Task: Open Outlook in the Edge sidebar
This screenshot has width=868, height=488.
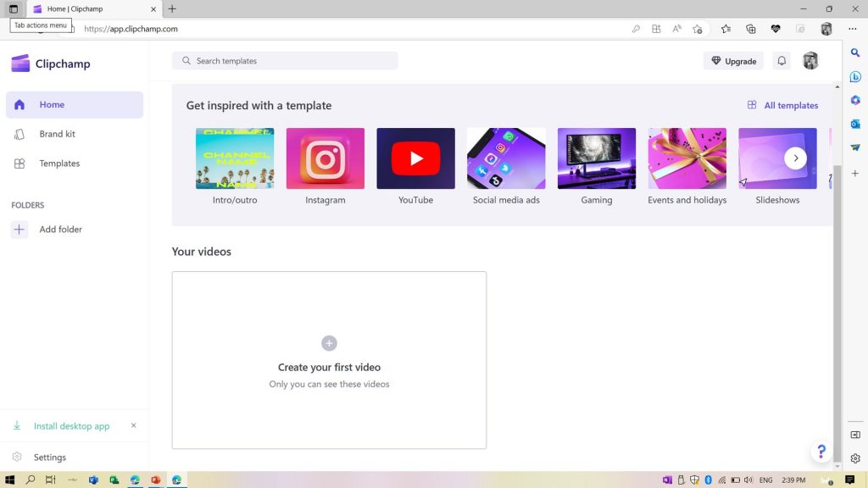Action: tap(855, 124)
